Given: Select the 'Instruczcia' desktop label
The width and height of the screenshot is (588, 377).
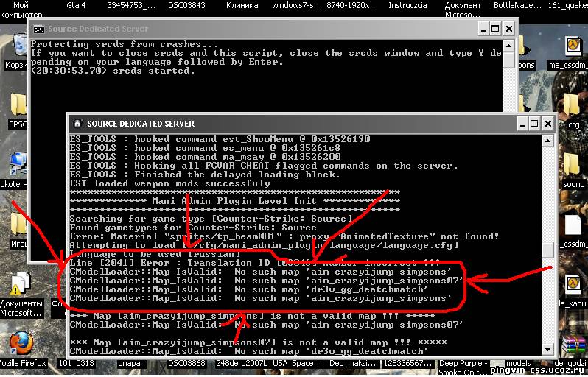Looking at the screenshot, I should 407,5.
